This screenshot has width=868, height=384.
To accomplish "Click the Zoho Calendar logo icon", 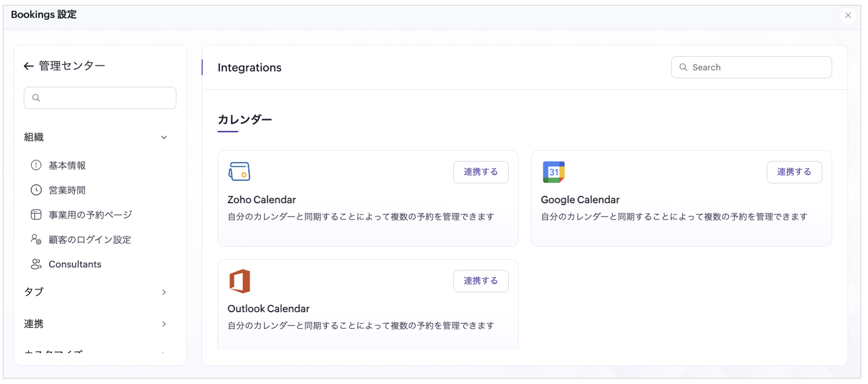I will (239, 172).
